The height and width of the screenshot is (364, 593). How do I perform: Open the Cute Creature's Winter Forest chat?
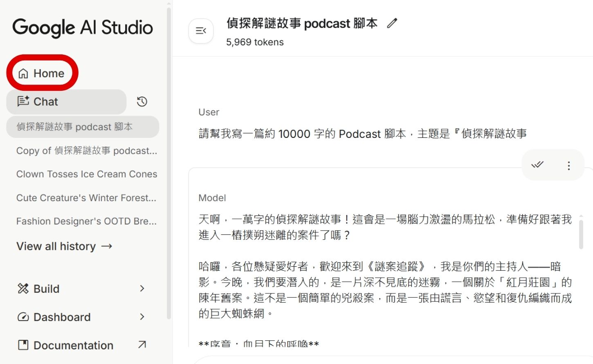pos(86,198)
